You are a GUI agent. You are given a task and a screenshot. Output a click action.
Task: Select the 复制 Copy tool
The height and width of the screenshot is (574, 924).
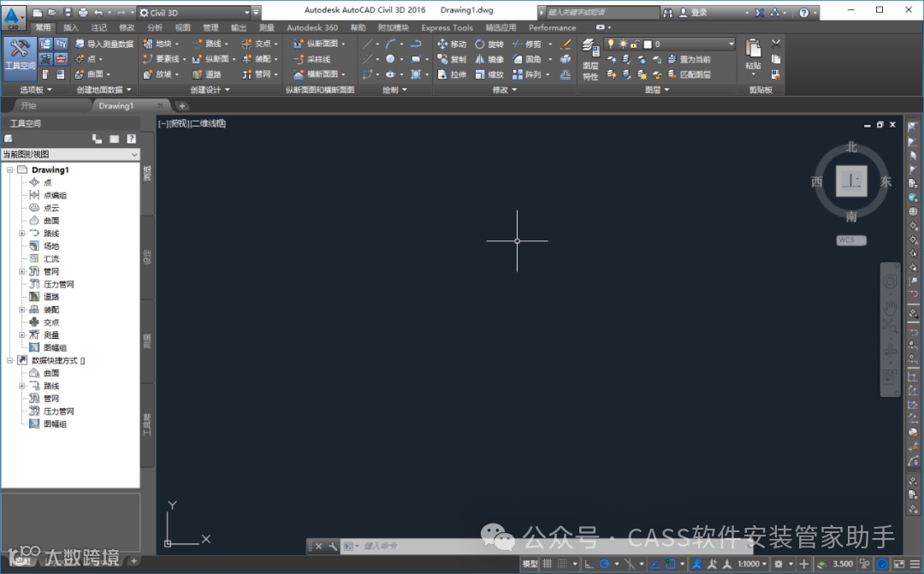[x=452, y=59]
